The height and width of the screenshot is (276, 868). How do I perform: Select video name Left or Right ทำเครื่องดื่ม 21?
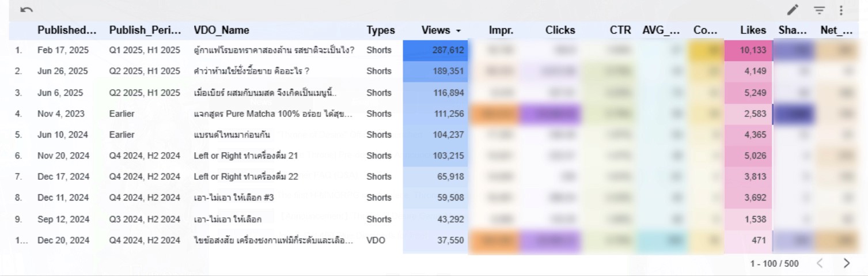pos(246,156)
